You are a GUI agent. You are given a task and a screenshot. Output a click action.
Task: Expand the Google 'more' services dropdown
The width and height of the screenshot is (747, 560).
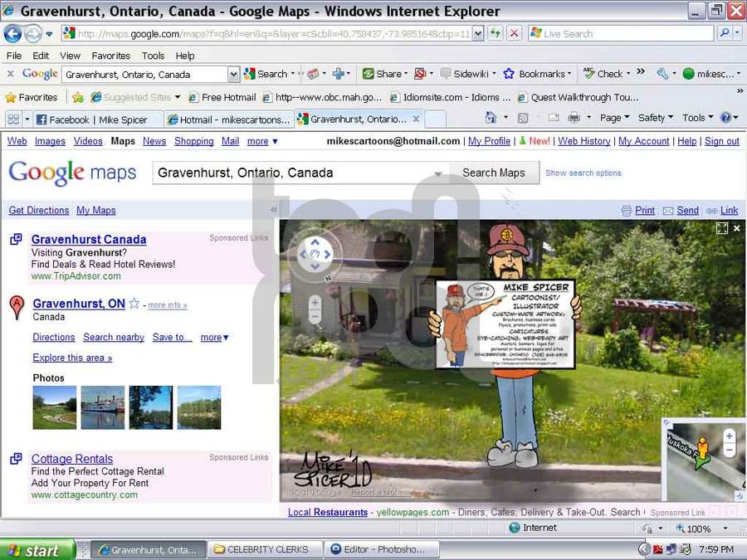click(x=262, y=141)
